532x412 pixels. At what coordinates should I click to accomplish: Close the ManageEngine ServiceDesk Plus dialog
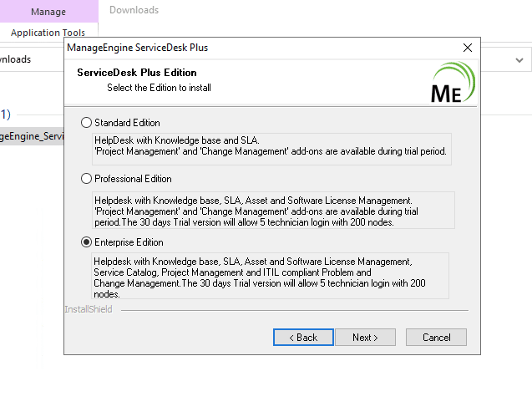[468, 48]
